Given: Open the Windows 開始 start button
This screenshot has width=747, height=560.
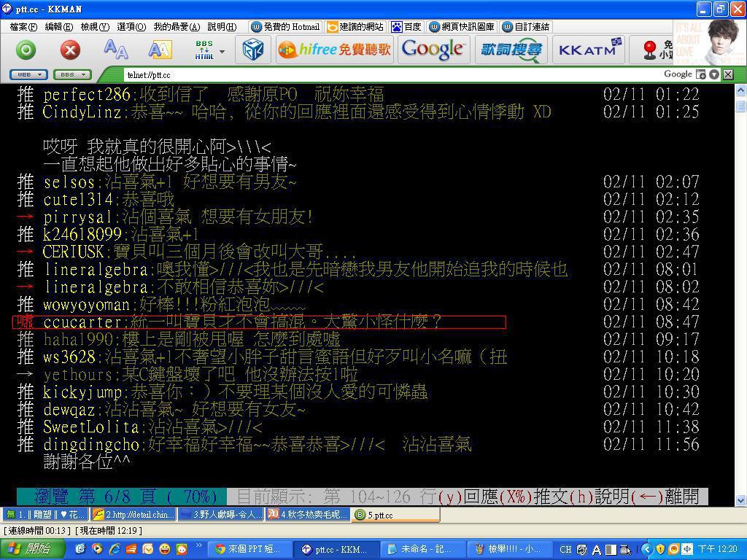Looking at the screenshot, I should tap(32, 549).
